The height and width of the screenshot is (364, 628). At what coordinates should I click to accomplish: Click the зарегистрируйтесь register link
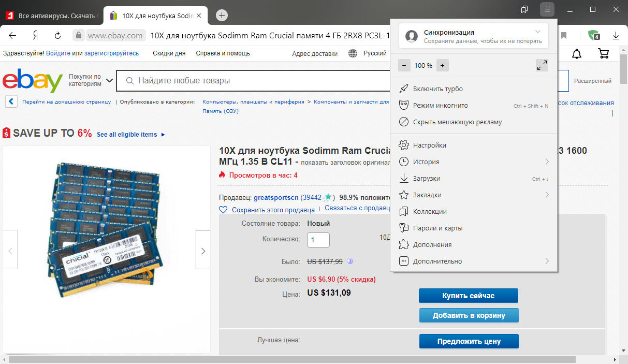111,53
